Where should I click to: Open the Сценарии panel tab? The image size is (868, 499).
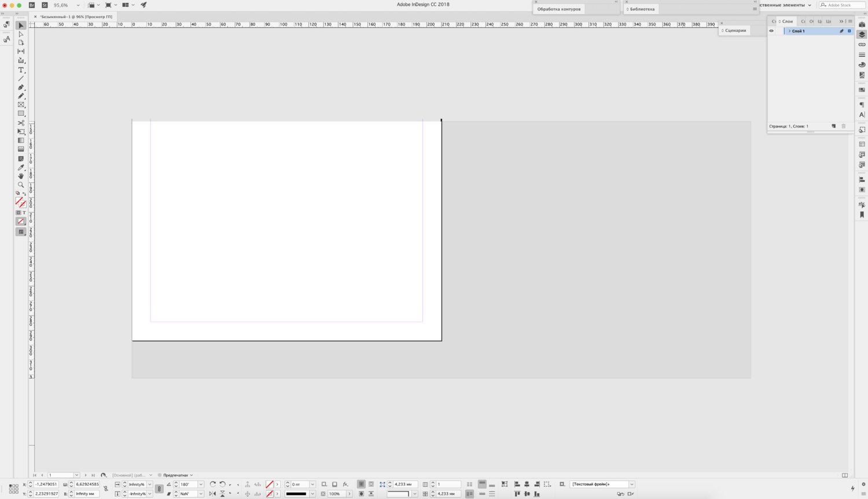(x=734, y=31)
